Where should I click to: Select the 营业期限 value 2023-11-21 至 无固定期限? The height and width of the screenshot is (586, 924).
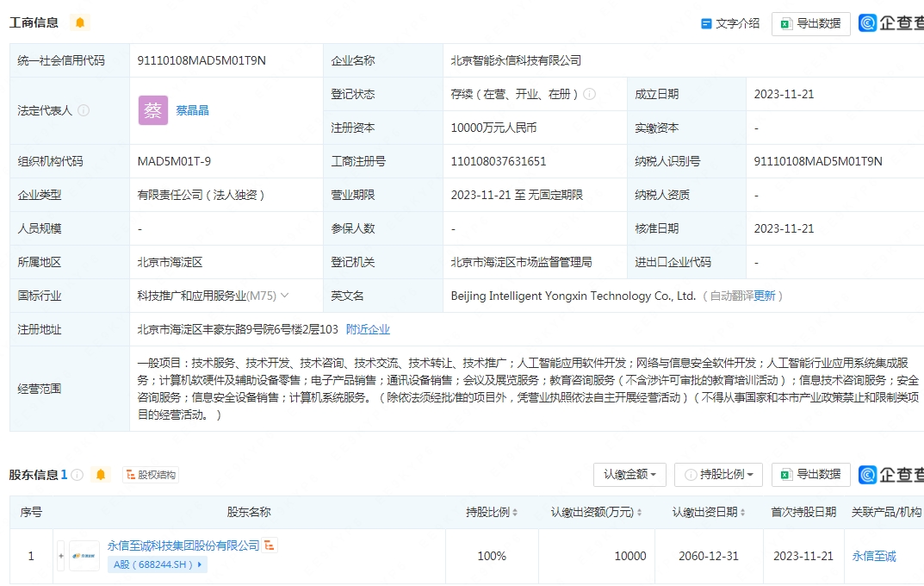(517, 195)
